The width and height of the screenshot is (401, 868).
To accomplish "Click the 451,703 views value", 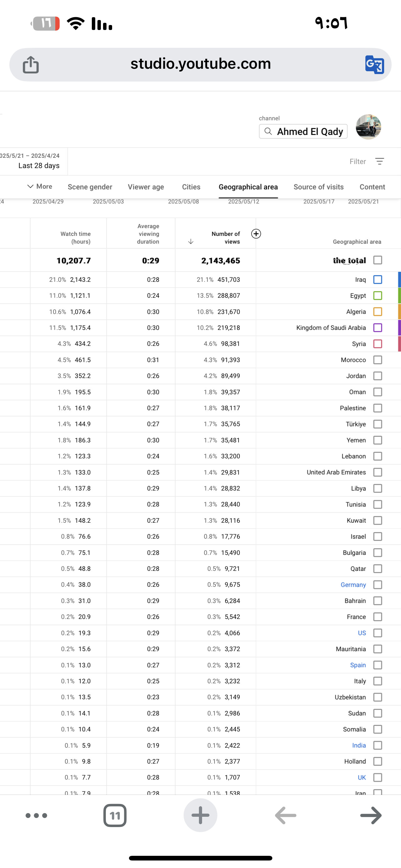I will pyautogui.click(x=229, y=280).
